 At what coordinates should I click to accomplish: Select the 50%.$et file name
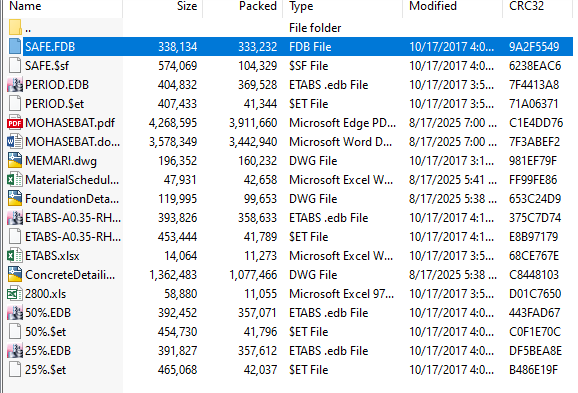click(x=46, y=332)
